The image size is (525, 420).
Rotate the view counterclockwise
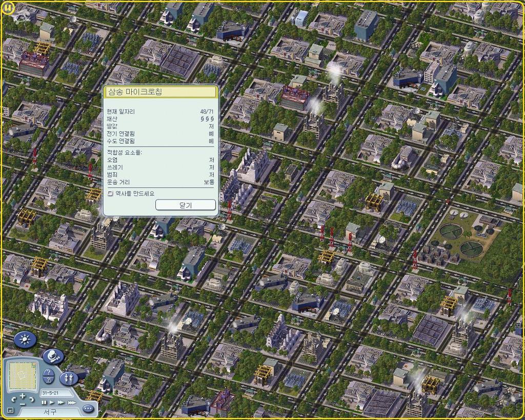pyautogui.click(x=13, y=399)
